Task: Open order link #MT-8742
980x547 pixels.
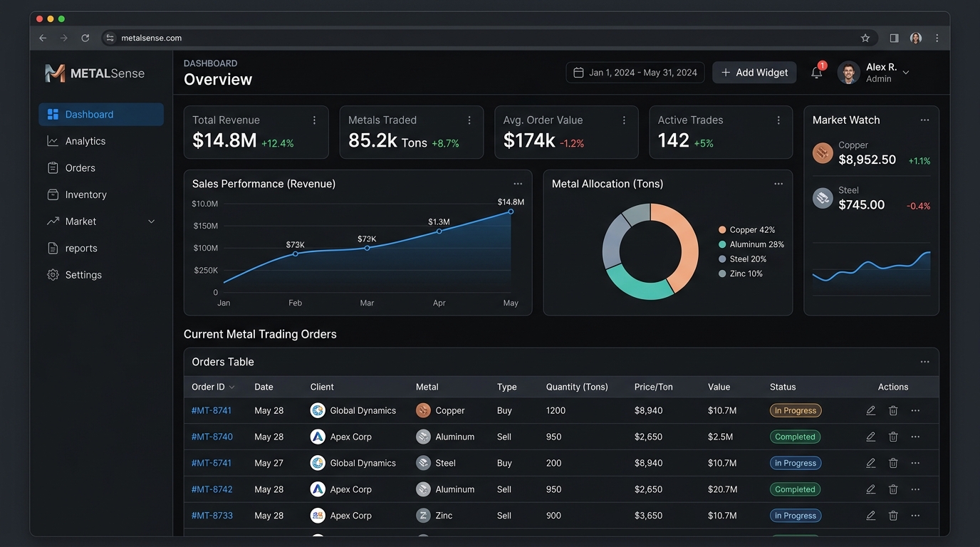Action: [212, 489]
